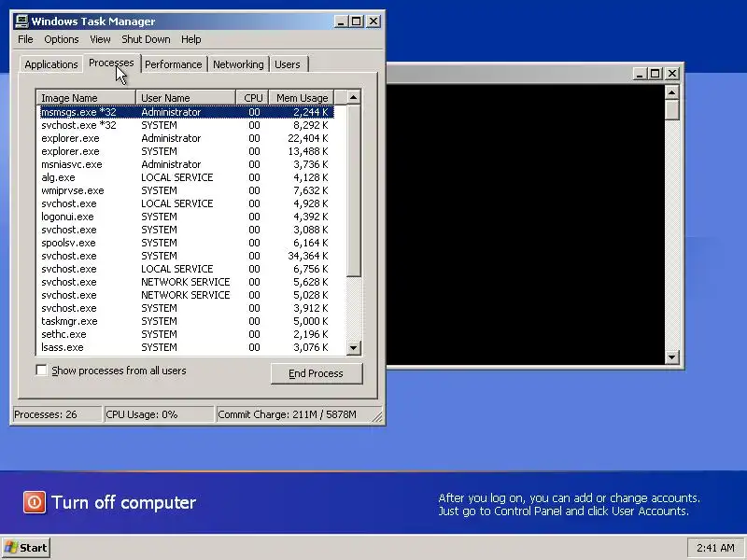747x560 pixels.
Task: Select the Processes tab
Action: tap(111, 63)
